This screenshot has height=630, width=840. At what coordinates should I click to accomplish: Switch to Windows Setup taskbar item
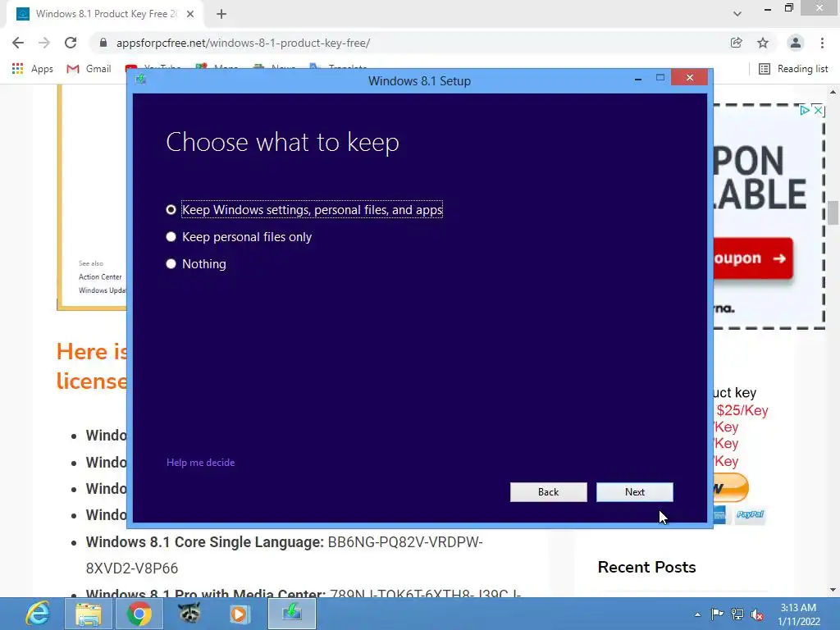click(291, 614)
